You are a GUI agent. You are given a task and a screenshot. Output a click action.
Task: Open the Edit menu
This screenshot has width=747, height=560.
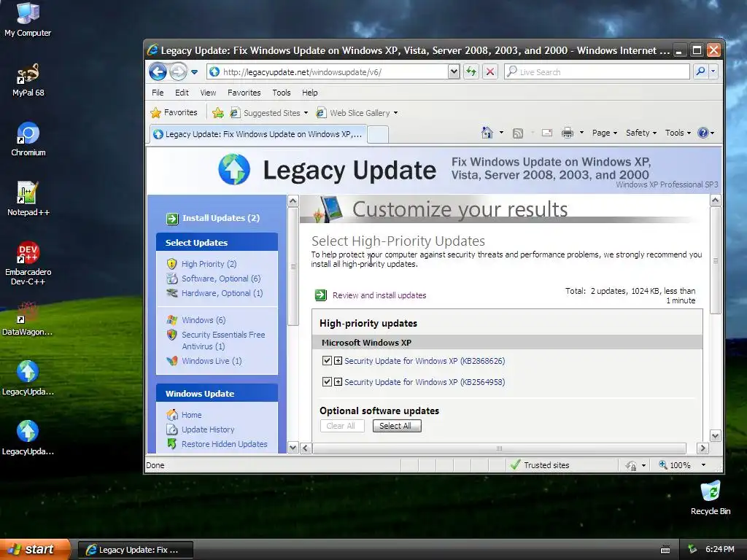[x=182, y=93]
